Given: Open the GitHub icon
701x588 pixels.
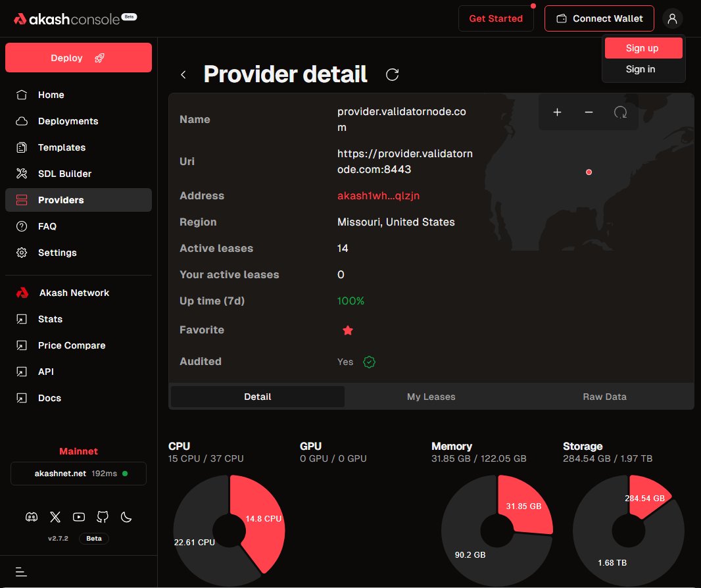Looking at the screenshot, I should pos(103,518).
